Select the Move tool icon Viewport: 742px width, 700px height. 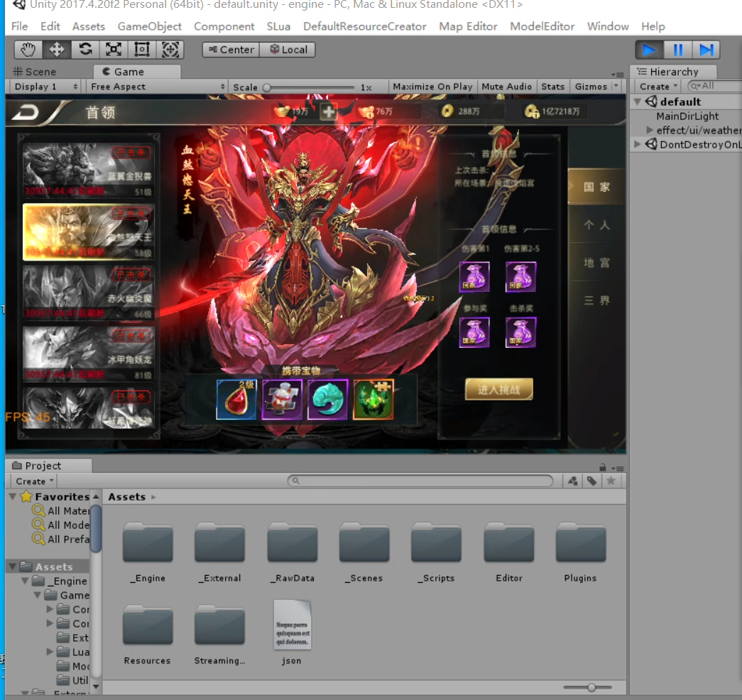(57, 50)
